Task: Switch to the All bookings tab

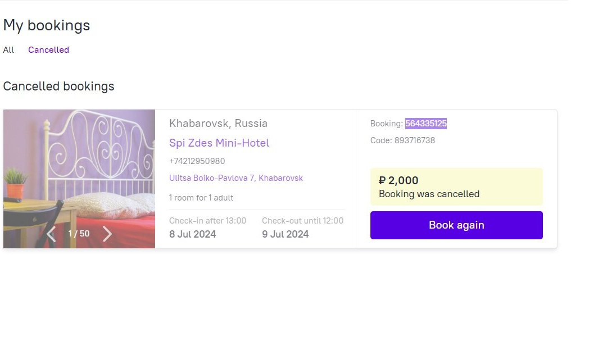Action: pos(8,50)
